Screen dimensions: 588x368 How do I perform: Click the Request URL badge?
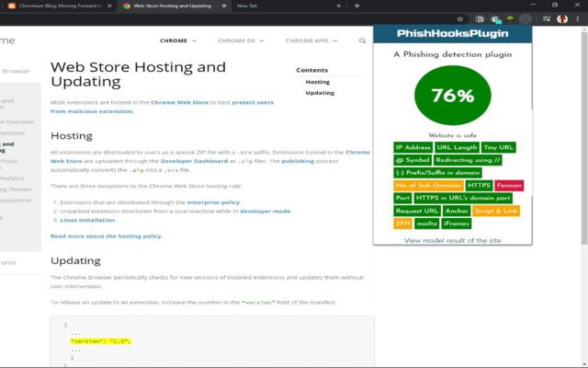(416, 211)
